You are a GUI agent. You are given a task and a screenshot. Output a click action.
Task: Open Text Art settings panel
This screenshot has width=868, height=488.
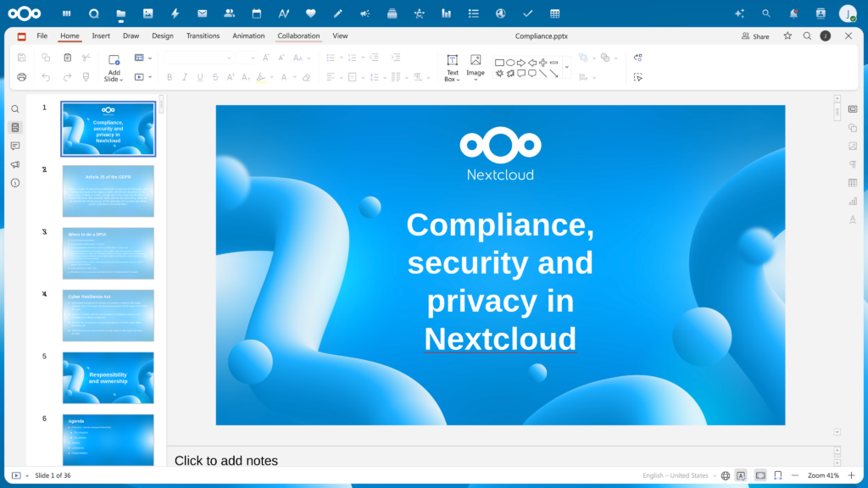853,219
